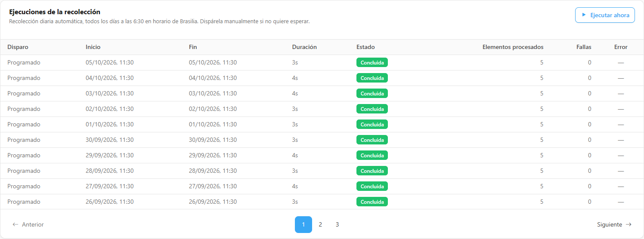Select Inicio cell 02/10/2026, 11:30
Image resolution: width=644 pixels, height=239 pixels.
point(109,109)
